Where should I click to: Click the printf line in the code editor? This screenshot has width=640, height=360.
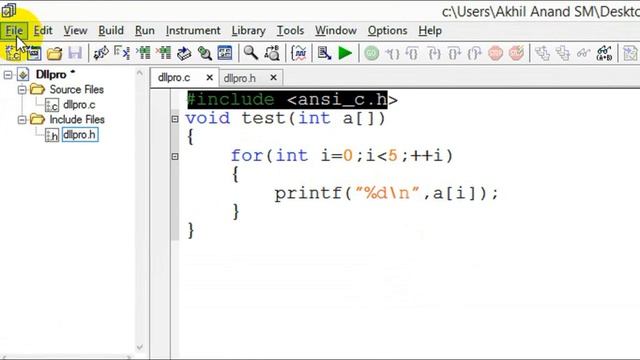click(386, 193)
